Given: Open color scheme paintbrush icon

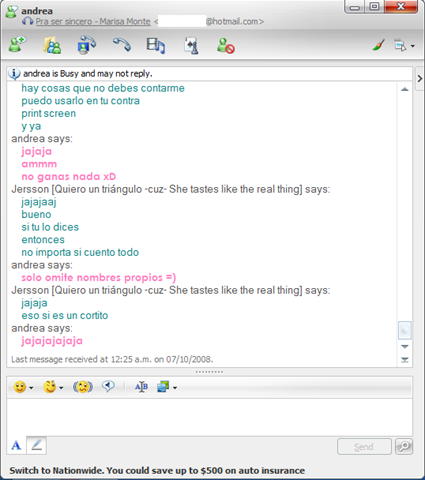Looking at the screenshot, I should pyautogui.click(x=379, y=45).
